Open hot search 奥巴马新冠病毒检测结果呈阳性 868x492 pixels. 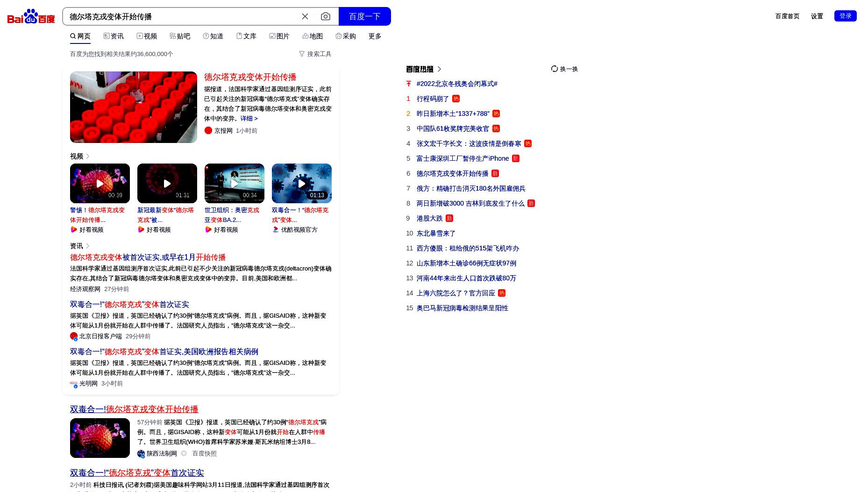(x=462, y=308)
